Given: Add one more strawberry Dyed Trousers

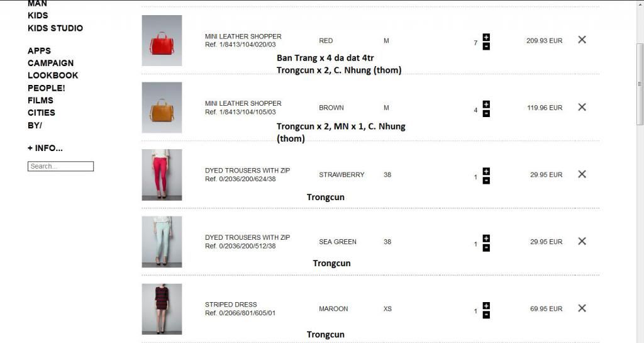Looking at the screenshot, I should click(486, 171).
